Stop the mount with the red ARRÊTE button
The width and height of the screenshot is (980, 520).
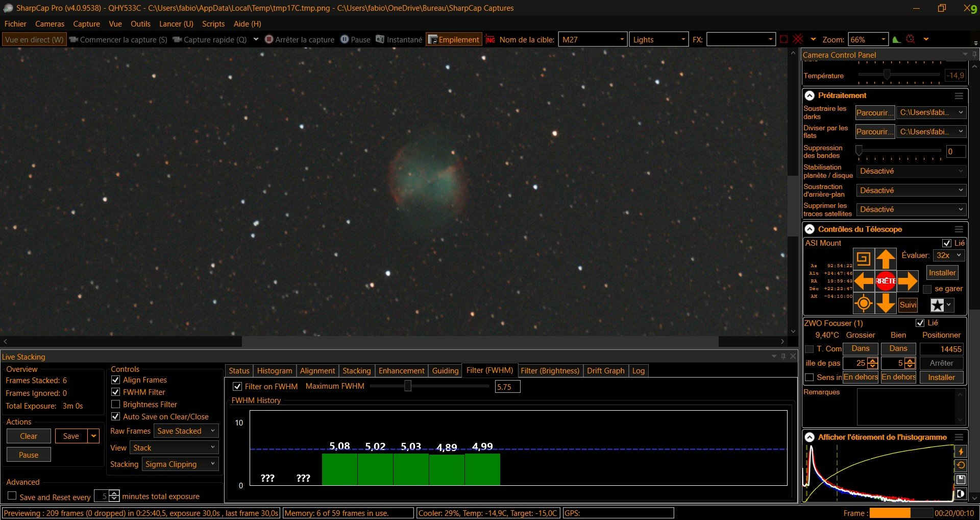tap(886, 281)
